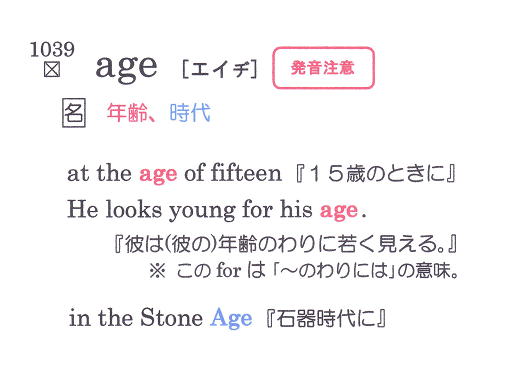Select the headword age
The width and height of the screenshot is (513, 373).
[x=126, y=67]
